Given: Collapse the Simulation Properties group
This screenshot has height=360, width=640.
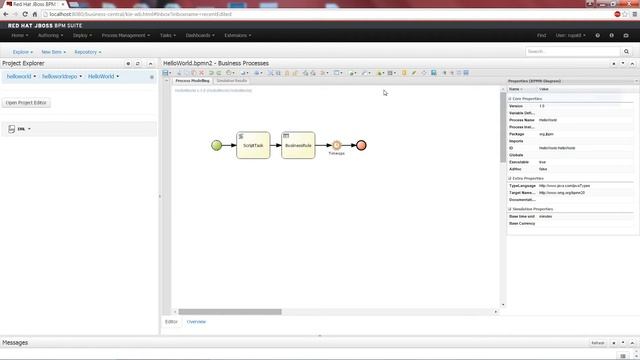Looking at the screenshot, I should 510,209.
